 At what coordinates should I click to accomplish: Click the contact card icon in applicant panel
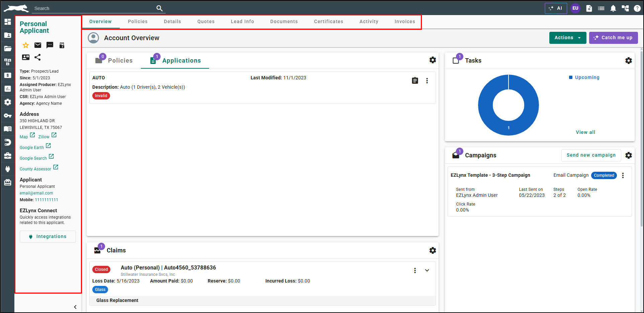click(x=26, y=57)
